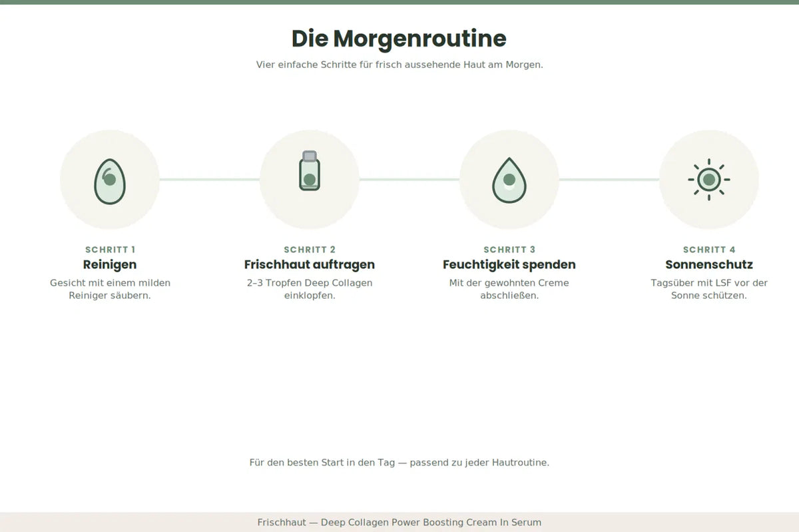Click the sun icon for Sonnenschutz
The width and height of the screenshot is (799, 532).
[x=709, y=180]
